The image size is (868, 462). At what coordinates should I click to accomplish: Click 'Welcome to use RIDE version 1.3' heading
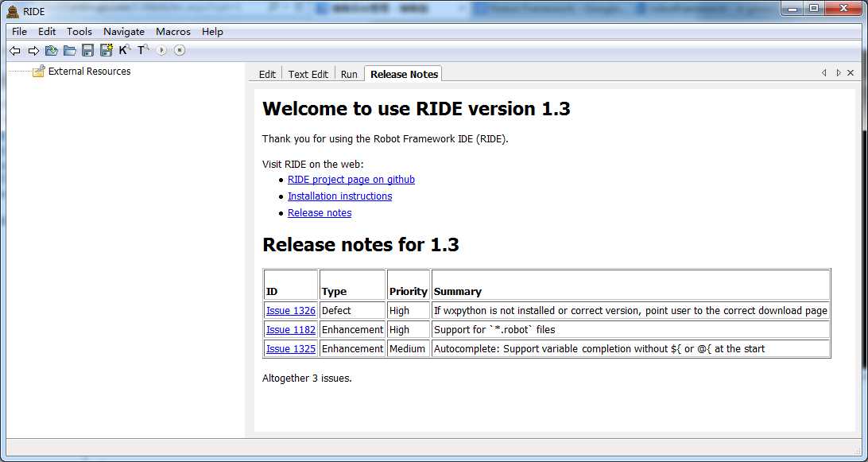(417, 109)
